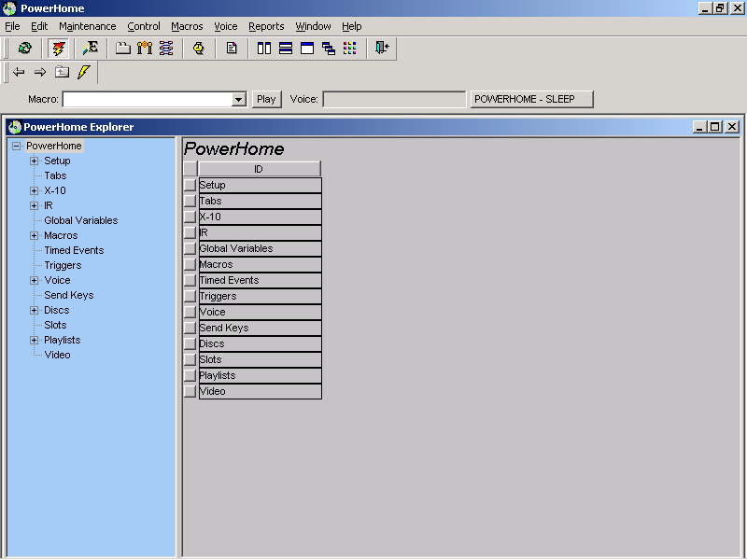
Task: Open the Maintenance menu
Action: (88, 27)
